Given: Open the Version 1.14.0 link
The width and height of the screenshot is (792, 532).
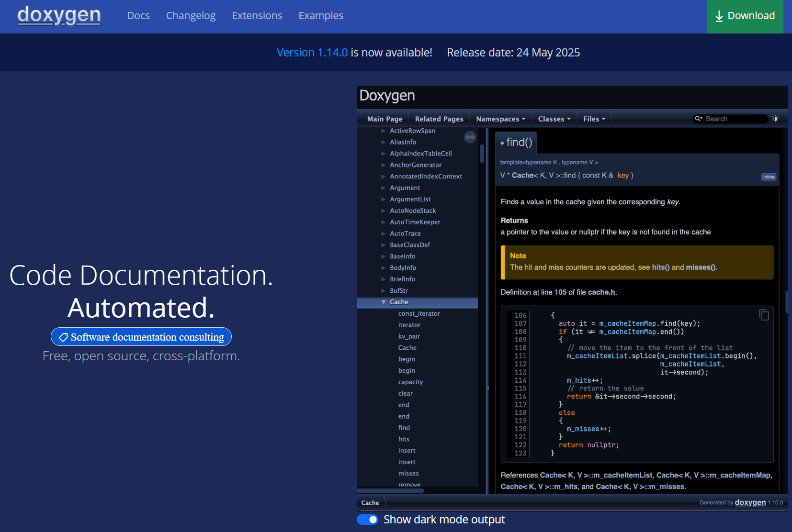Looking at the screenshot, I should click(x=312, y=53).
